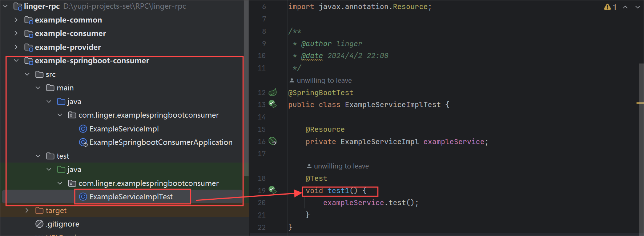This screenshot has height=236, width=644.
Task: Click the warning indicator icon in editor corner
Action: point(607,7)
